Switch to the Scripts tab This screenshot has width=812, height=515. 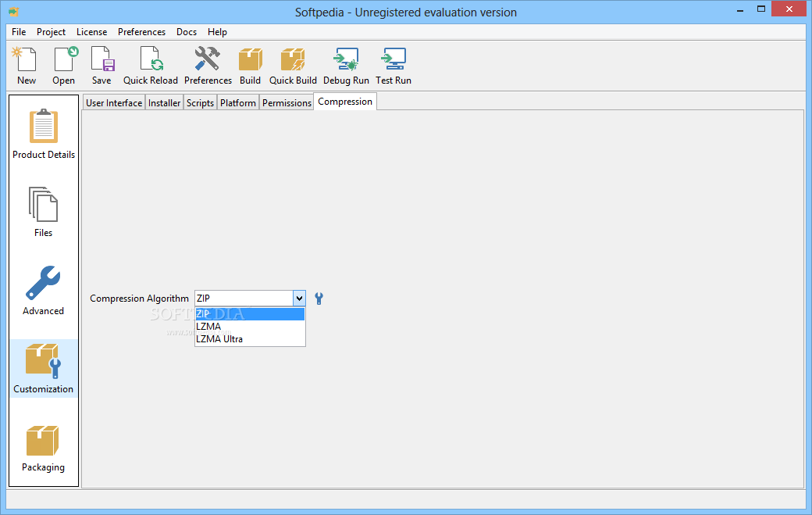point(200,103)
